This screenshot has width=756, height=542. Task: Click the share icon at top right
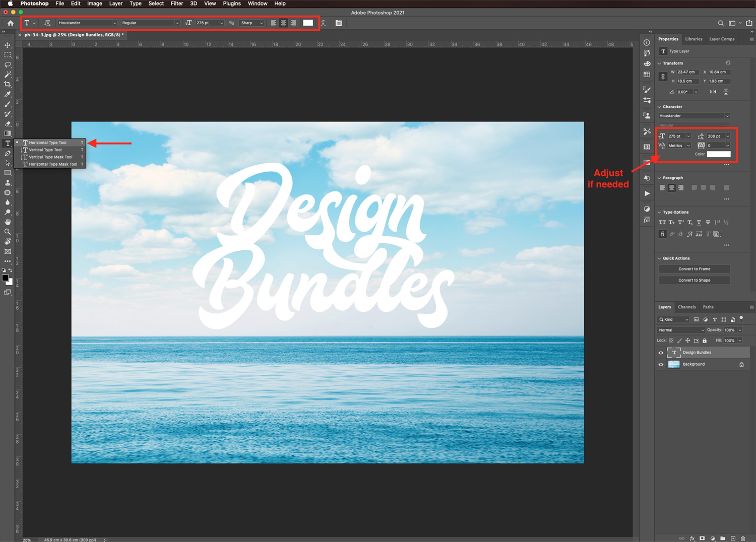click(749, 23)
